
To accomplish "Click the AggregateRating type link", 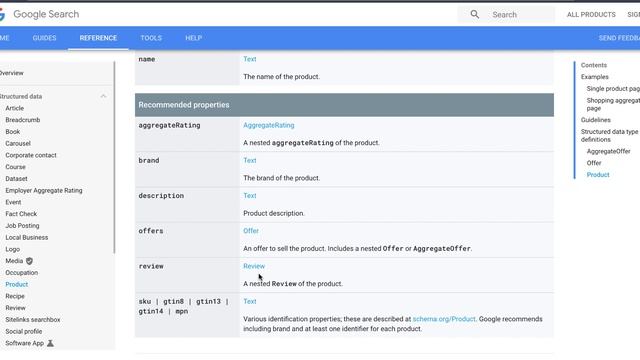I will click(269, 125).
